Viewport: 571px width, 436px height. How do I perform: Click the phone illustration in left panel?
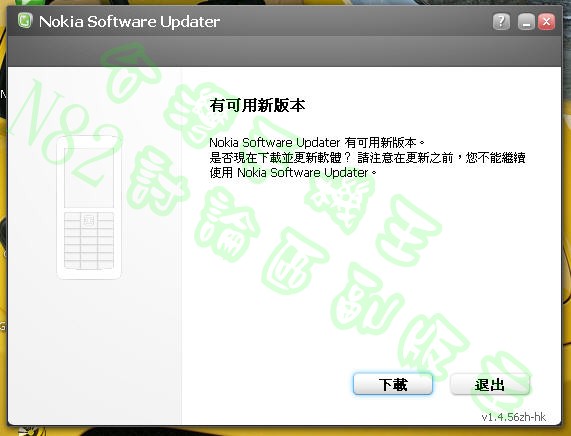pos(89,207)
